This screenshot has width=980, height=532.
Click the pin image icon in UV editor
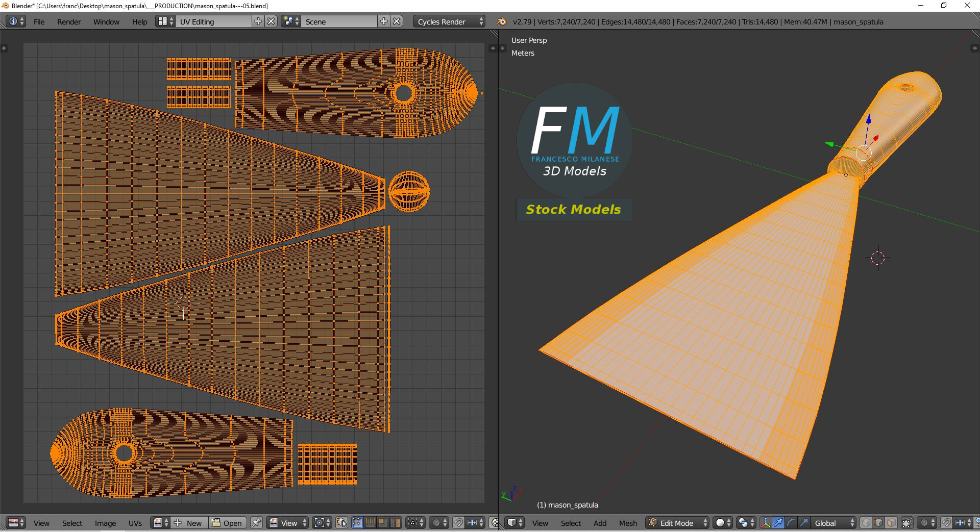pyautogui.click(x=256, y=523)
